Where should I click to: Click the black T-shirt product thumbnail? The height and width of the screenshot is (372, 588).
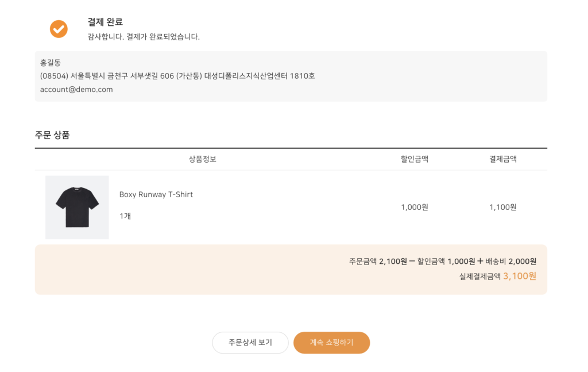point(77,207)
